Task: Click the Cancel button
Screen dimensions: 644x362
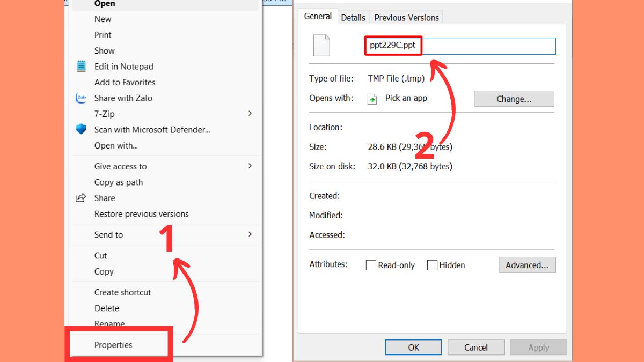Action: pos(476,348)
